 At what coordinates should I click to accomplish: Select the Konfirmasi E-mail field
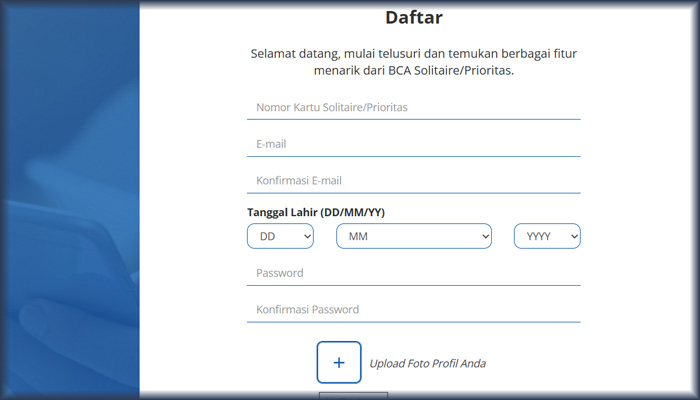[413, 181]
